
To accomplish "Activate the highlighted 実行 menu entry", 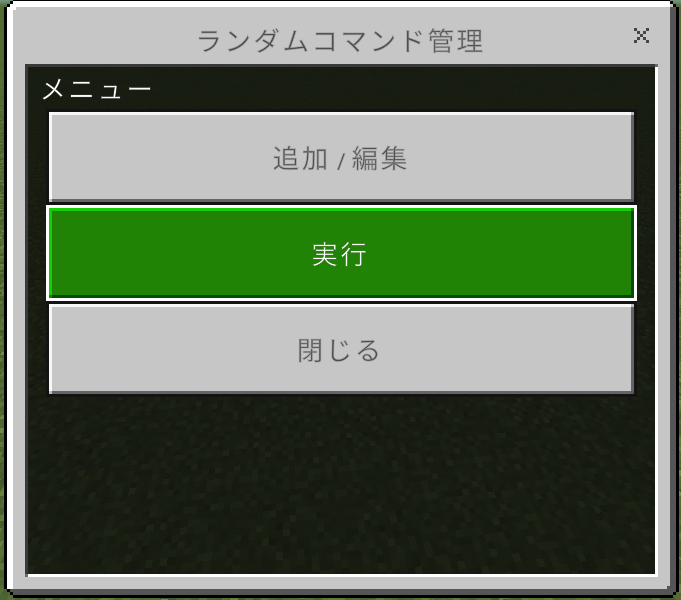I will point(341,253).
